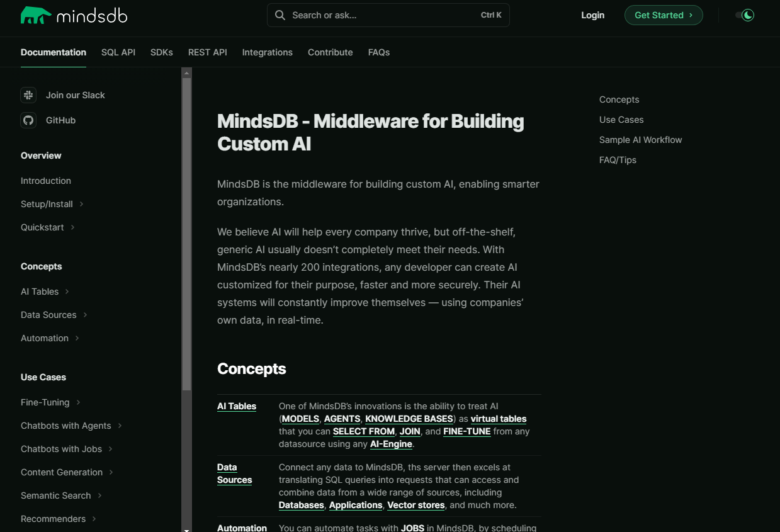Viewport: 780px width, 532px height.
Task: Open the Introduction page in sidebar
Action: (x=46, y=181)
